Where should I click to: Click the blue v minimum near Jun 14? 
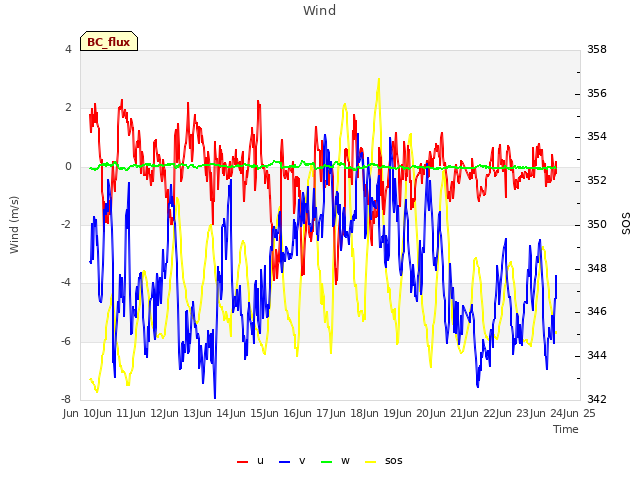click(215, 397)
